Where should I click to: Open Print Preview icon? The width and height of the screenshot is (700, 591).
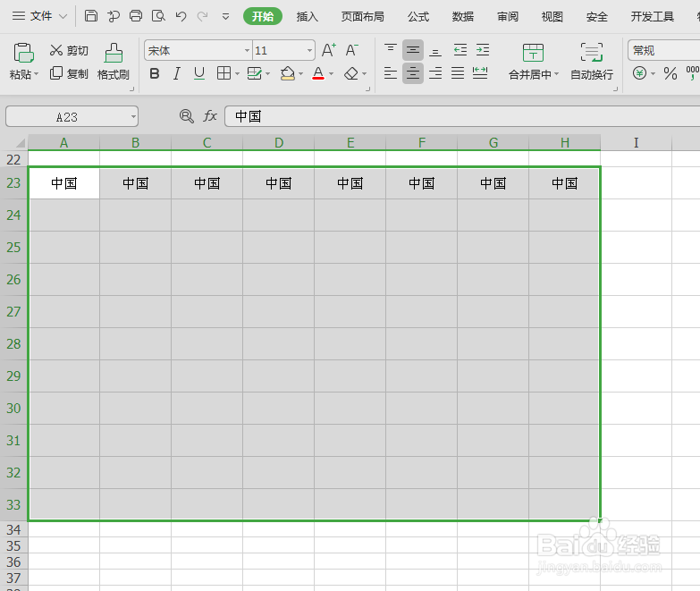pyautogui.click(x=158, y=16)
